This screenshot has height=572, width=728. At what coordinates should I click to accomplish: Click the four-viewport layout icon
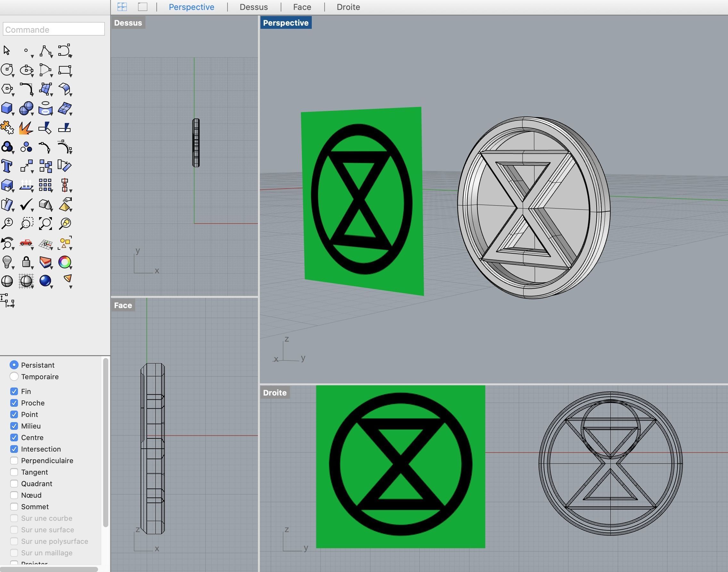[x=122, y=7]
